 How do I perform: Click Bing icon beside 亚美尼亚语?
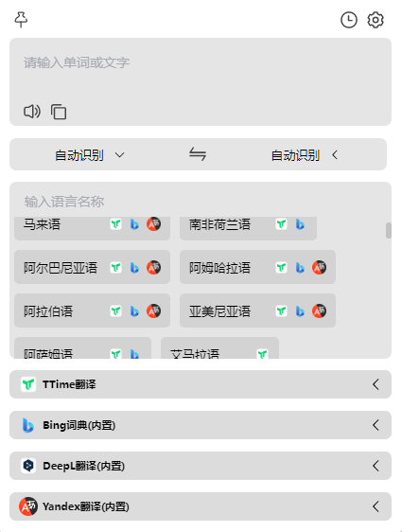tap(300, 310)
